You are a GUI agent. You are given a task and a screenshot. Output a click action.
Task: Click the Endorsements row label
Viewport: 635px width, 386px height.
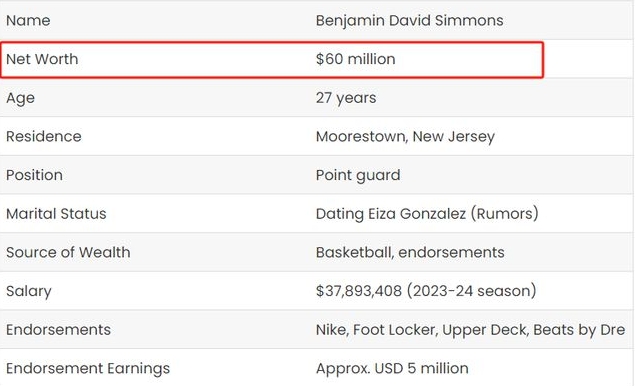point(58,330)
